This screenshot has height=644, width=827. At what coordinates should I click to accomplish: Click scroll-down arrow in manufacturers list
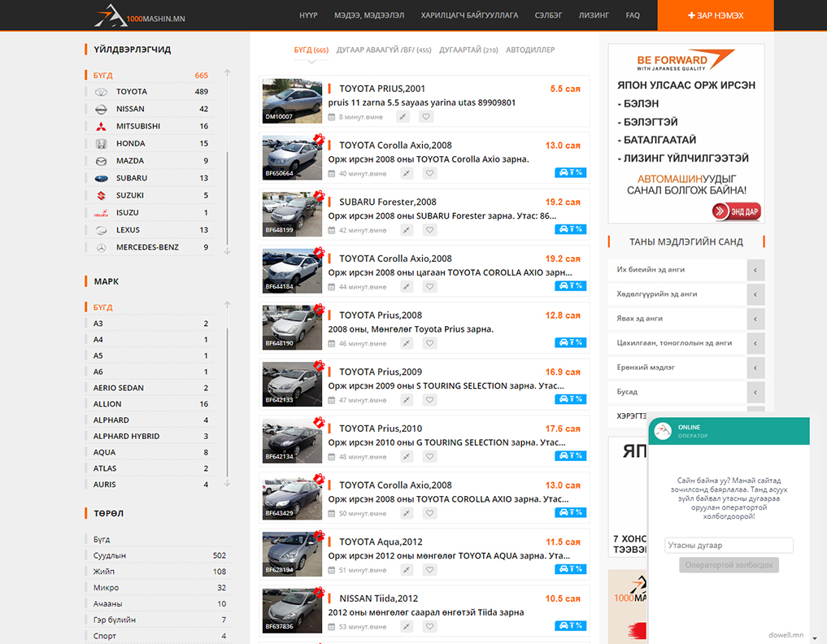[228, 251]
